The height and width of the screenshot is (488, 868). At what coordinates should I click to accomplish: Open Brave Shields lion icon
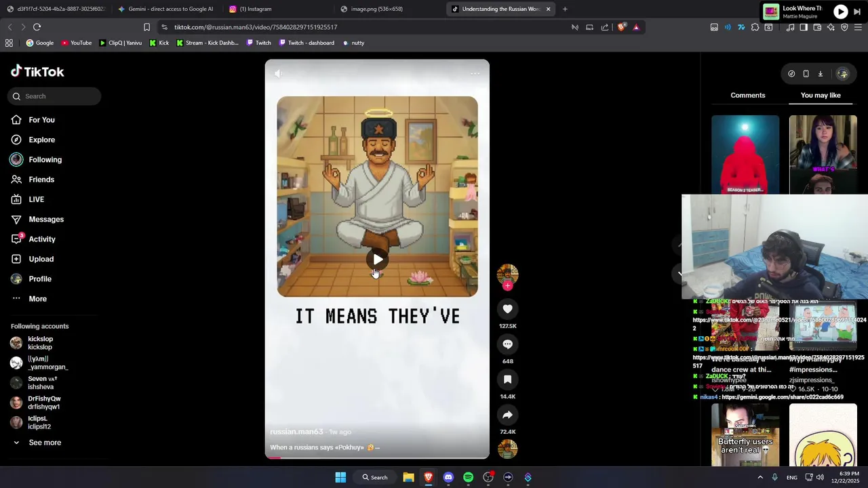coord(621,27)
